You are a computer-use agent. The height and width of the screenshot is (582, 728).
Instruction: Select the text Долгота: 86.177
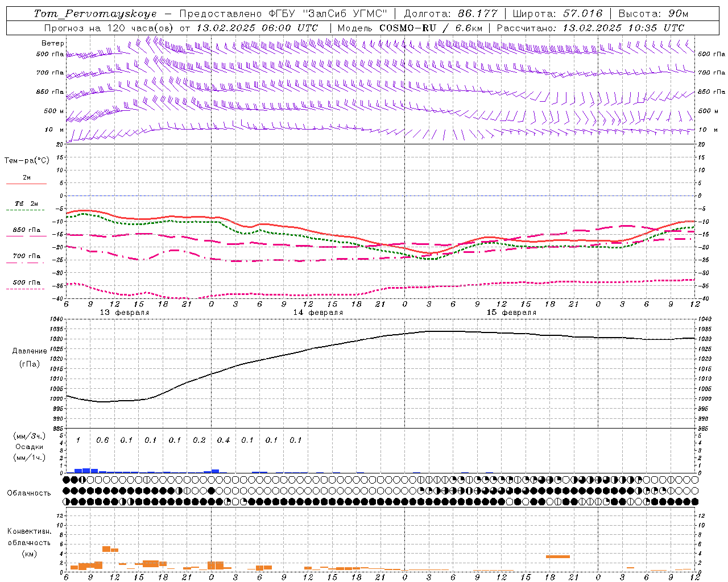click(450, 14)
